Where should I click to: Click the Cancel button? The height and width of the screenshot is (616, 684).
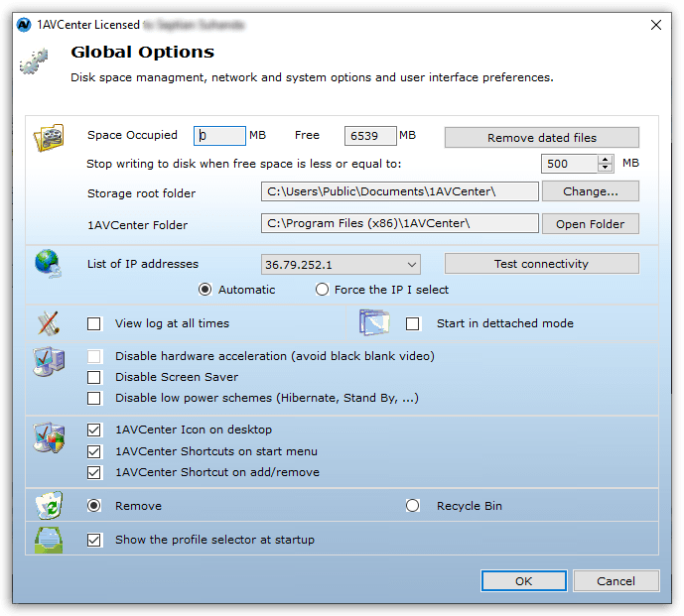pos(616,581)
